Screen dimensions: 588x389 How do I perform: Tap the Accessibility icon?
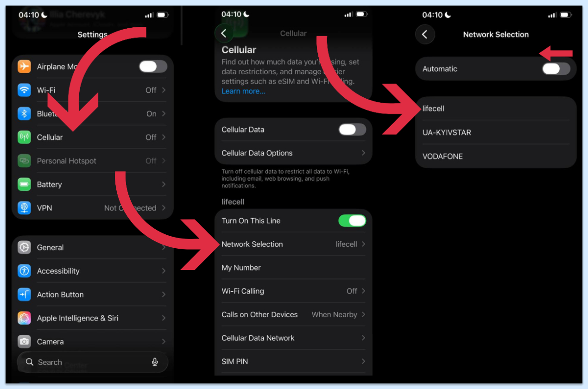click(x=24, y=271)
